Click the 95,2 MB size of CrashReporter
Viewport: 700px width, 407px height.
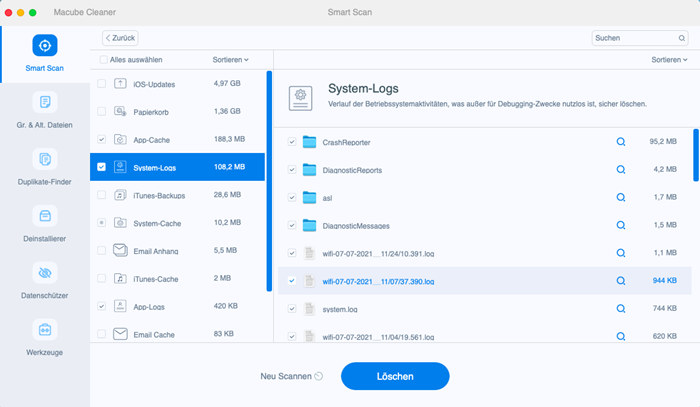pos(663,141)
